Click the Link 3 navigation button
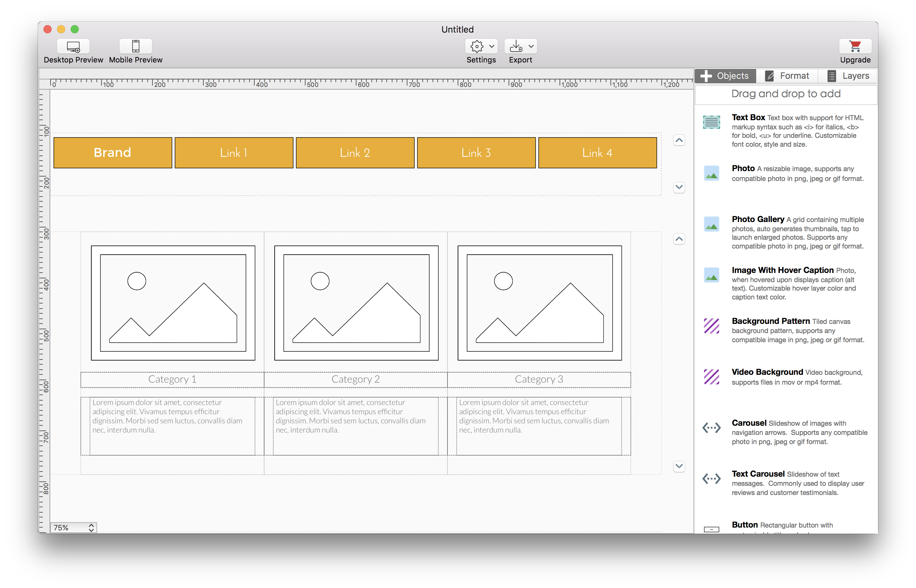The height and width of the screenshot is (588, 916). point(476,153)
